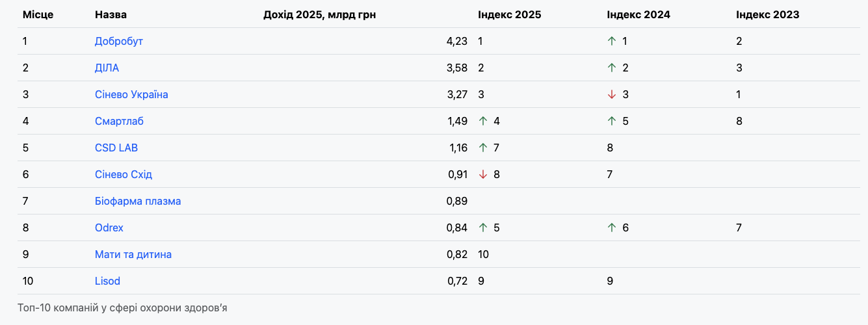Click the green up arrow in Odrex's Індекс 2025 cell
This screenshot has width=868, height=325.
(482, 227)
